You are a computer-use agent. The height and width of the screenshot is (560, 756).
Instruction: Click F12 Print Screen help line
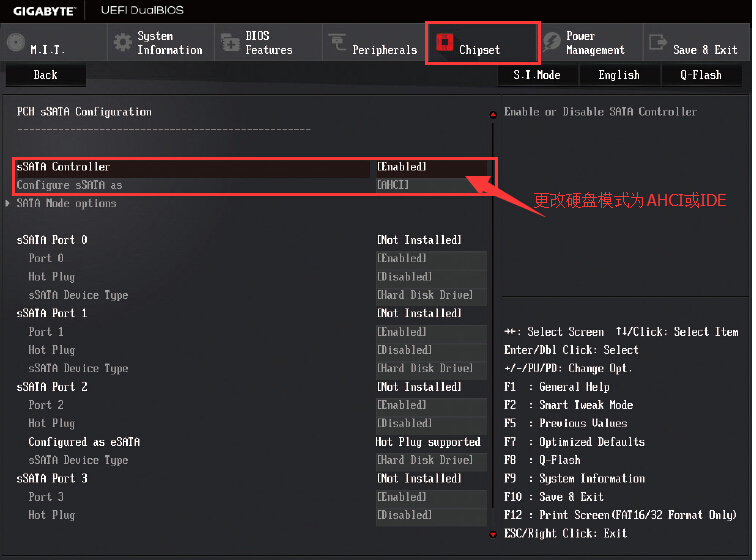tap(620, 515)
